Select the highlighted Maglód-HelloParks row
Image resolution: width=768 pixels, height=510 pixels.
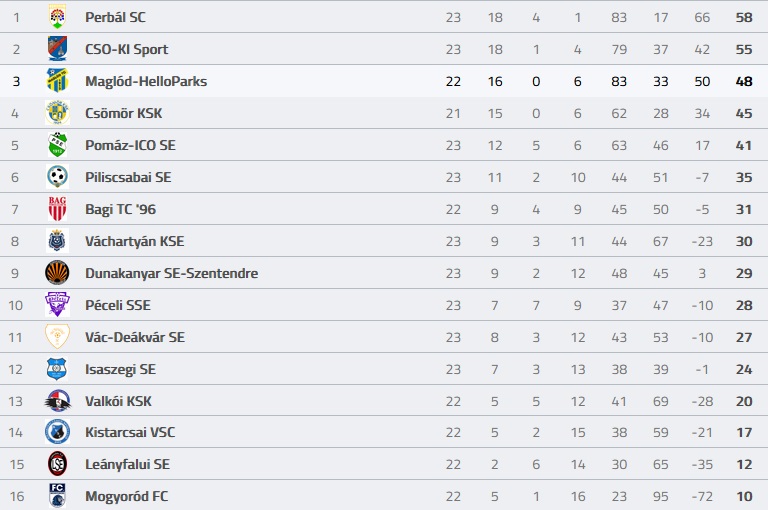point(384,81)
